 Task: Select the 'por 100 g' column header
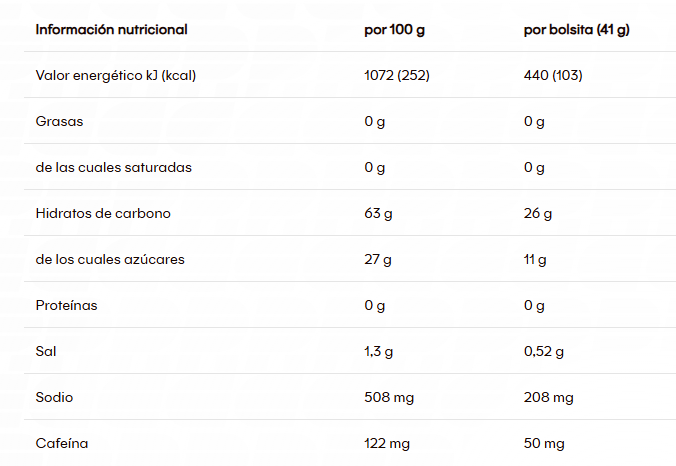point(394,30)
